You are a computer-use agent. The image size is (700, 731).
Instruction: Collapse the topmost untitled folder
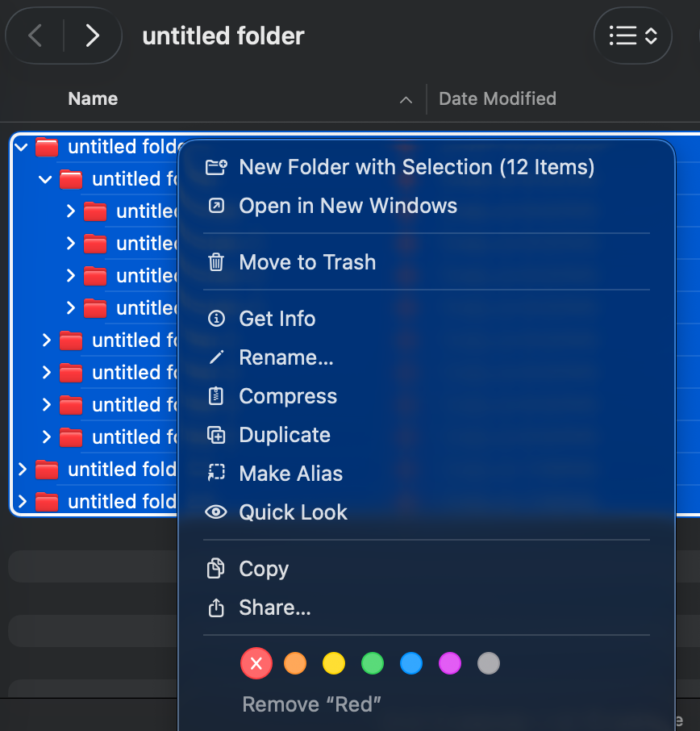tap(22, 147)
